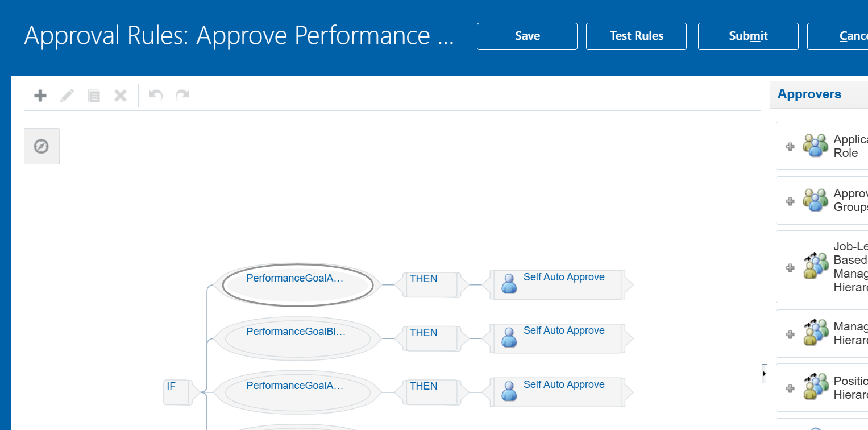The height and width of the screenshot is (430, 868).
Task: Click the Job-Level Based Manager Hierarchy label
Action: 850,267
